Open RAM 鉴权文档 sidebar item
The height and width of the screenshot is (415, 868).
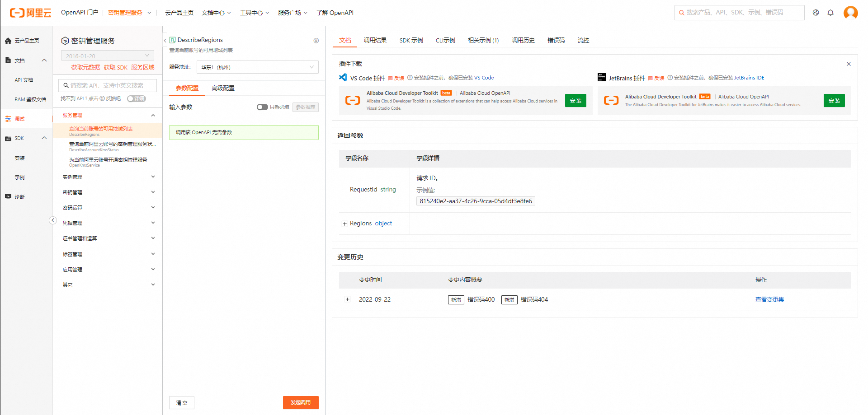pos(30,99)
